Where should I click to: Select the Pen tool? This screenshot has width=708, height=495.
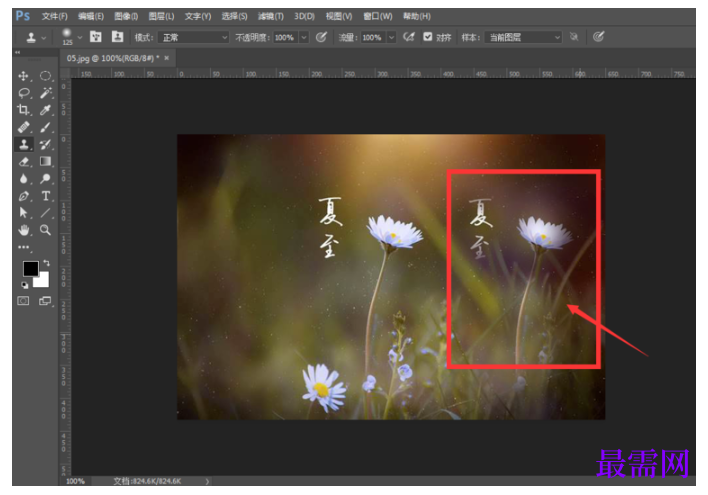click(23, 196)
